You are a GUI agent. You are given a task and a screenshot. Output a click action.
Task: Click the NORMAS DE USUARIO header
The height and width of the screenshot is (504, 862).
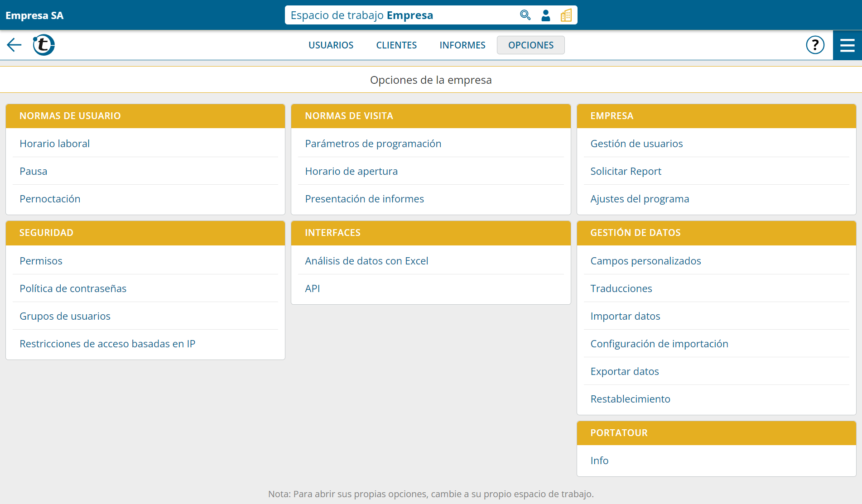point(145,116)
